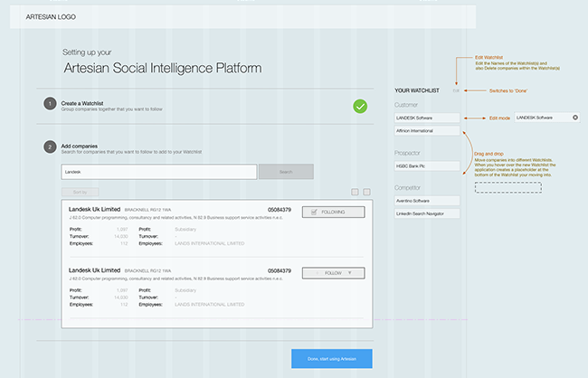Image resolution: width=588 pixels, height=378 pixels.
Task: Select Affinion International in the Customer watchlist
Action: coord(427,131)
